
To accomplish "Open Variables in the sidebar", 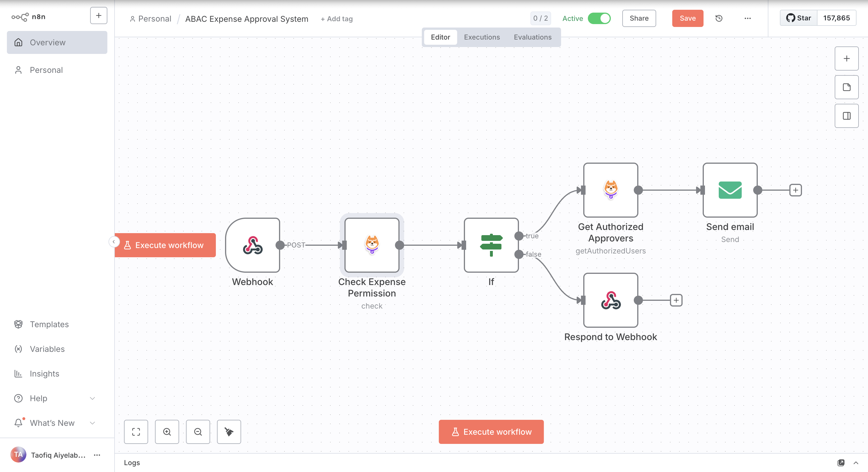I will pyautogui.click(x=57, y=349).
